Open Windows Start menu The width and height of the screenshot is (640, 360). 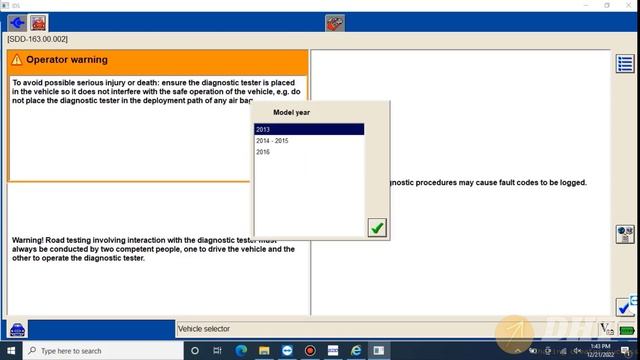11,351
